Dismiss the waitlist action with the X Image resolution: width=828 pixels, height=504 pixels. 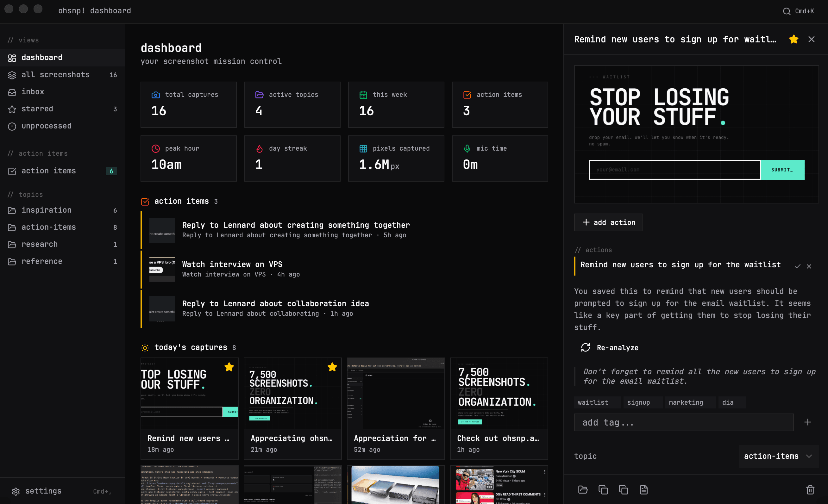[809, 266]
